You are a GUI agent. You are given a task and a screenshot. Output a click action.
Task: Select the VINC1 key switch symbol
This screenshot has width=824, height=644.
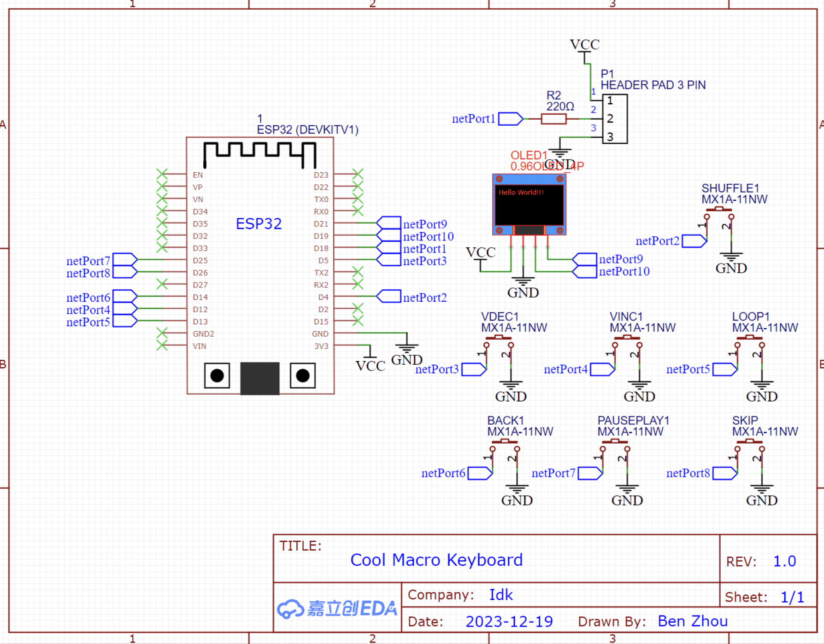click(627, 351)
